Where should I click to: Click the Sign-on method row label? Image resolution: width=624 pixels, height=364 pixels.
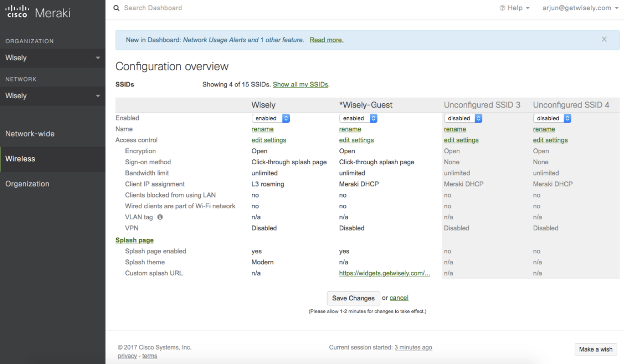pos(148,162)
